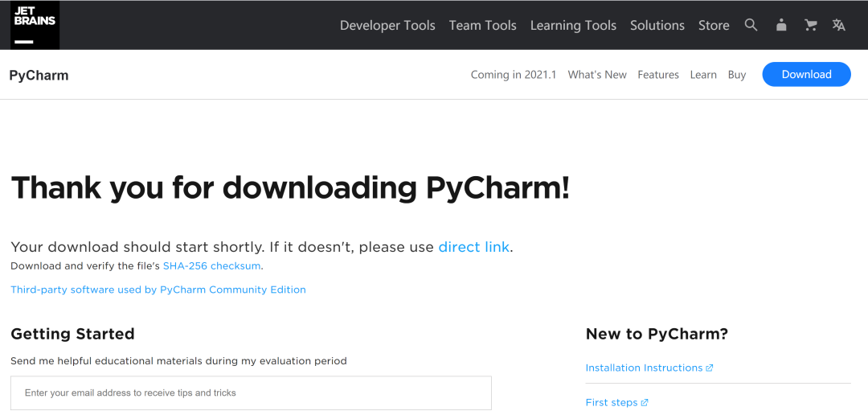The width and height of the screenshot is (868, 411).
Task: Open the SHA-256 checksum link
Action: [x=211, y=266]
